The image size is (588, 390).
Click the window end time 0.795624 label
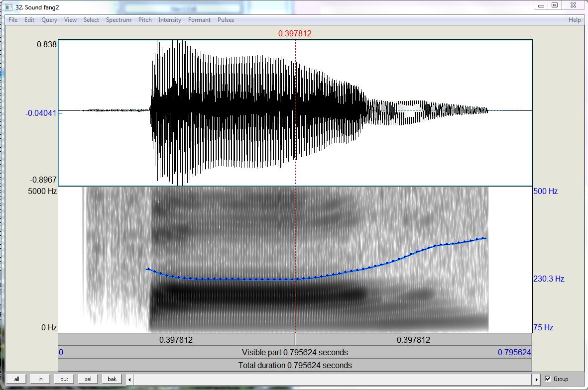coord(514,353)
